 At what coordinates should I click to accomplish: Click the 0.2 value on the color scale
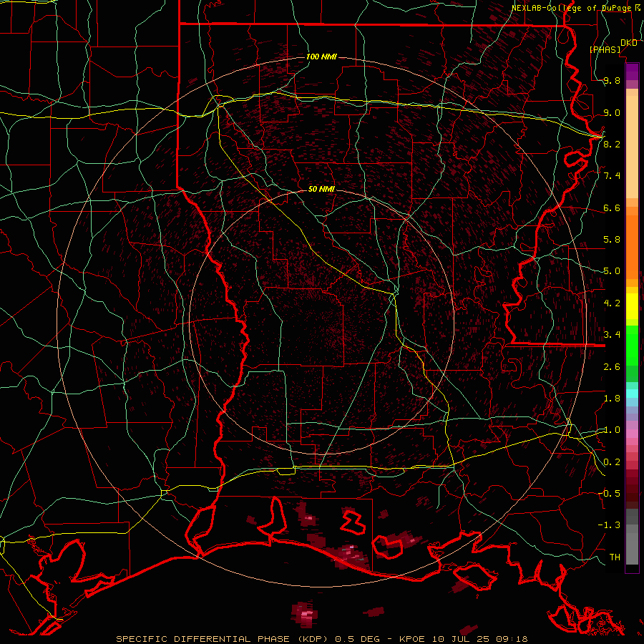click(612, 462)
